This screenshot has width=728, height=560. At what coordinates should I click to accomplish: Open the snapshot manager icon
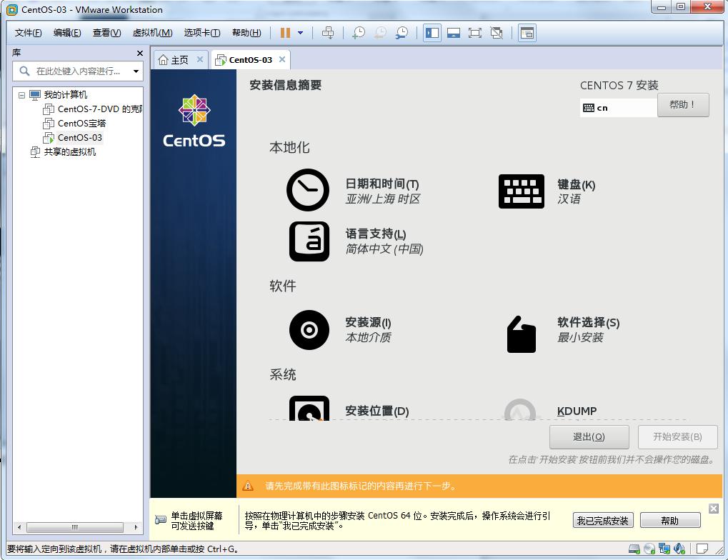click(x=402, y=33)
